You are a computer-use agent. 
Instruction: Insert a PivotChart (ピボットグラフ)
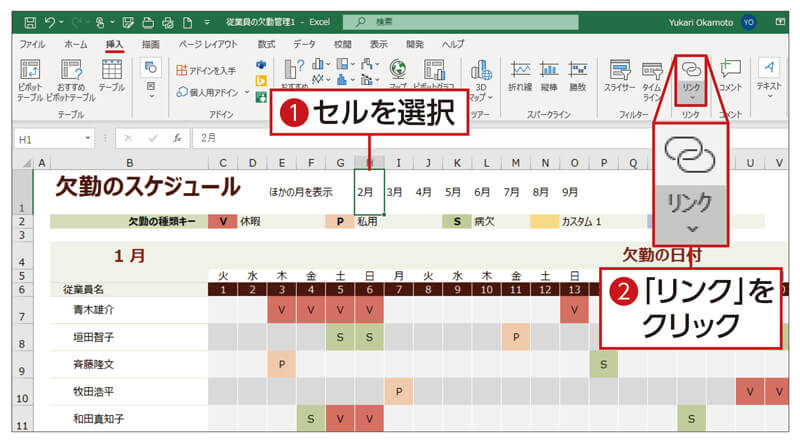434,74
